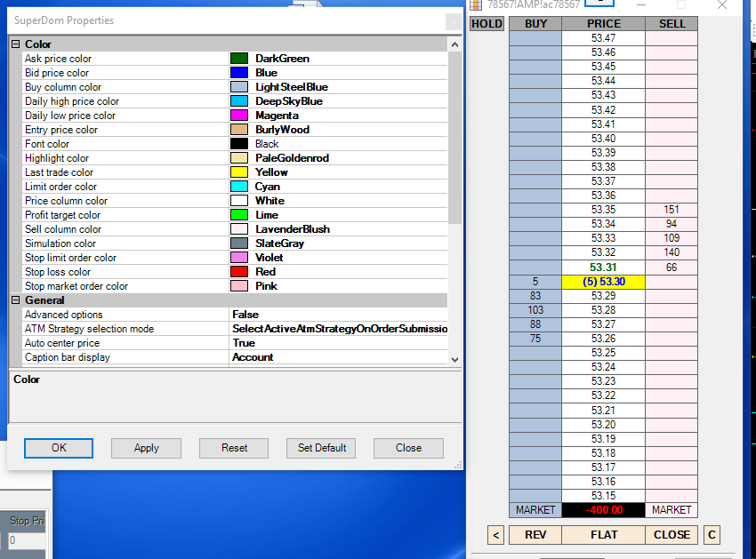The height and width of the screenshot is (559, 756).
Task: Select Advanced options False value
Action: pyautogui.click(x=339, y=315)
